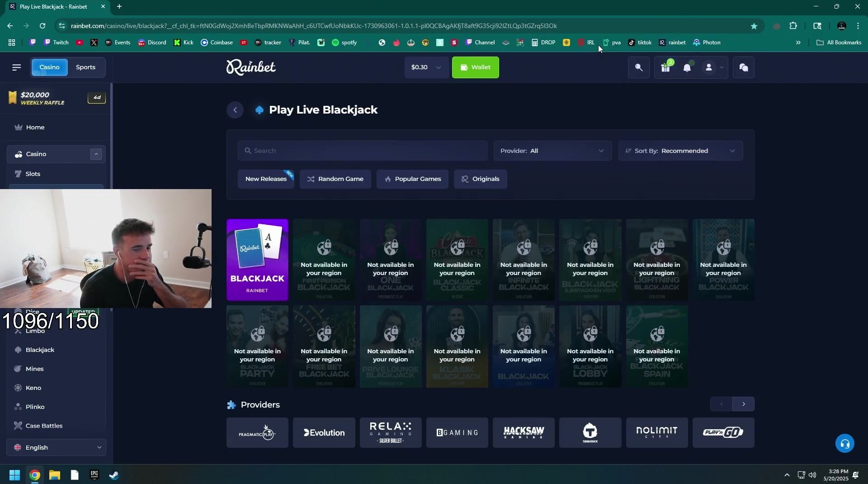Bookmark page with the star icon

click(x=754, y=26)
